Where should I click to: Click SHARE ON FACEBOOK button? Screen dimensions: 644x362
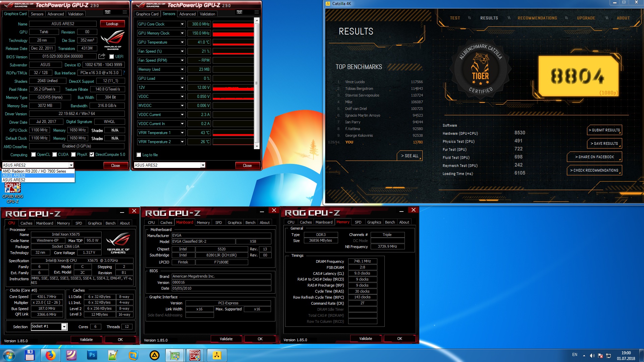(594, 157)
